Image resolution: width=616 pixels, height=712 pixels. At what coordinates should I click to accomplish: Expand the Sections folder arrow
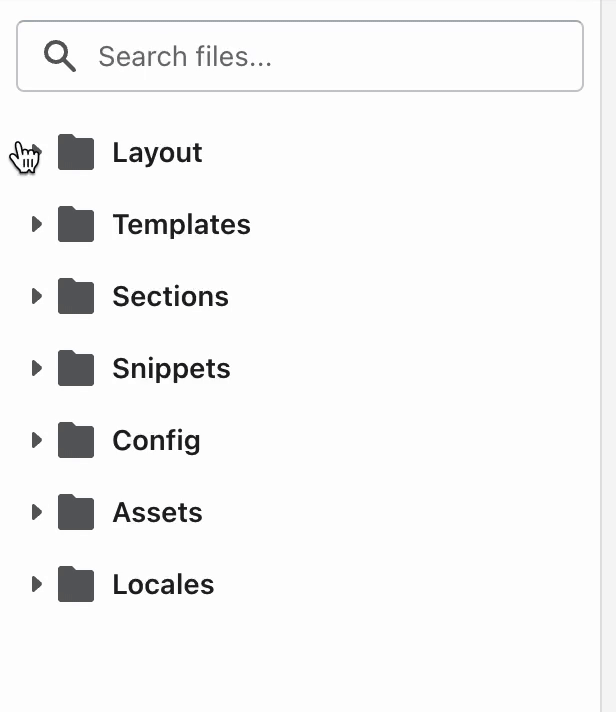pyautogui.click(x=37, y=296)
